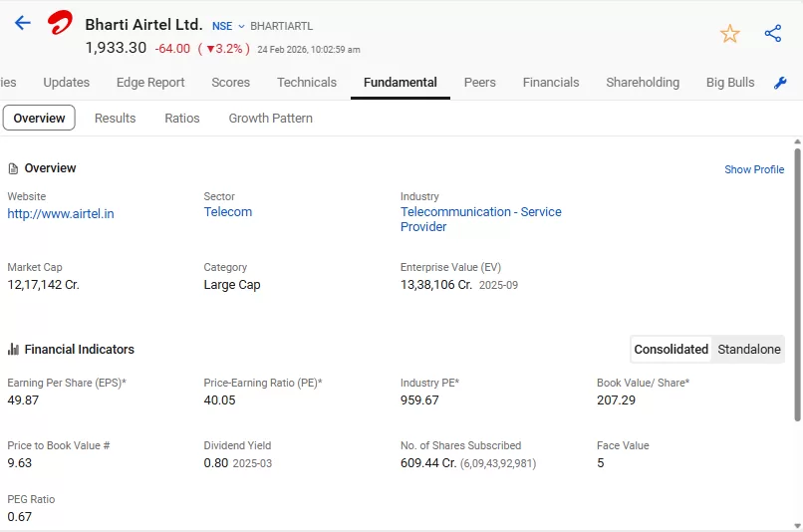This screenshot has width=803, height=532.
Task: Click the Financial Indicators bar chart icon
Action: click(13, 350)
